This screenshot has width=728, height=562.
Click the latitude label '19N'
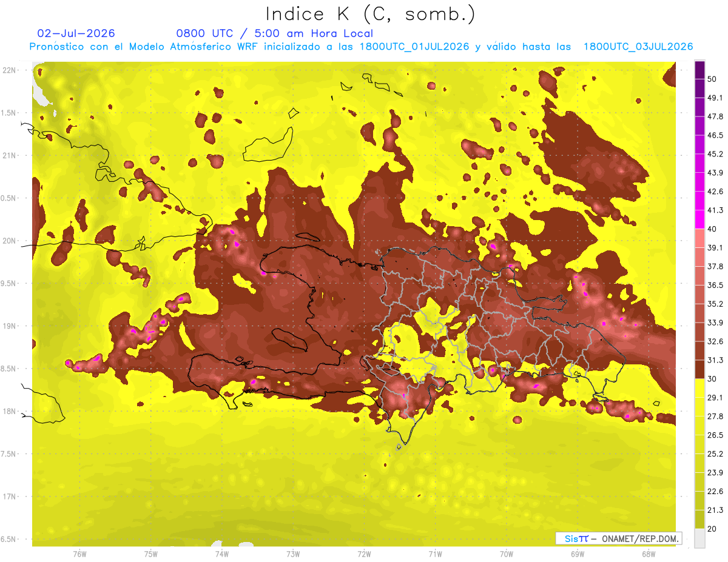click(x=10, y=326)
